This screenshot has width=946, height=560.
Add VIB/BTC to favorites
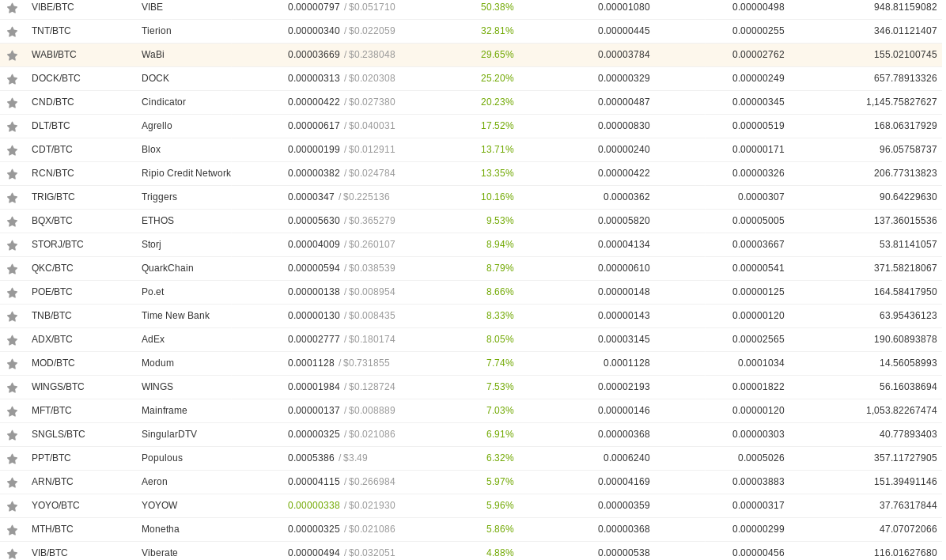click(x=12, y=554)
